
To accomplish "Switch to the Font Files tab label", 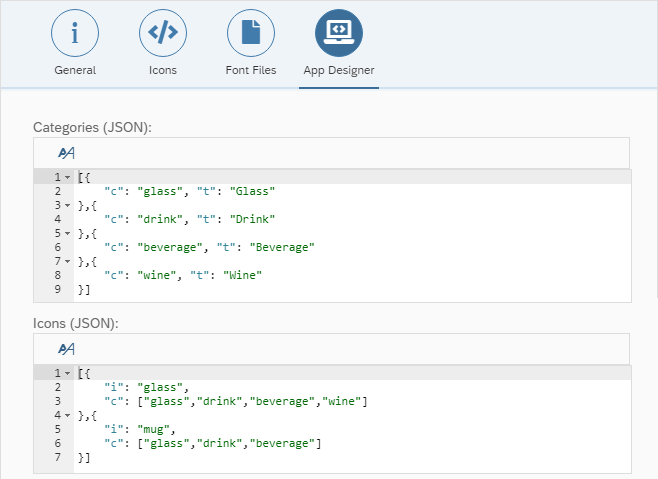I will (x=251, y=70).
